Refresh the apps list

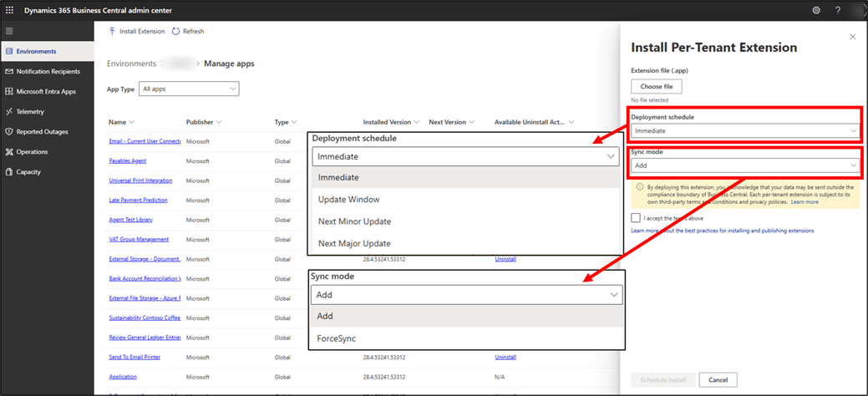click(x=188, y=32)
